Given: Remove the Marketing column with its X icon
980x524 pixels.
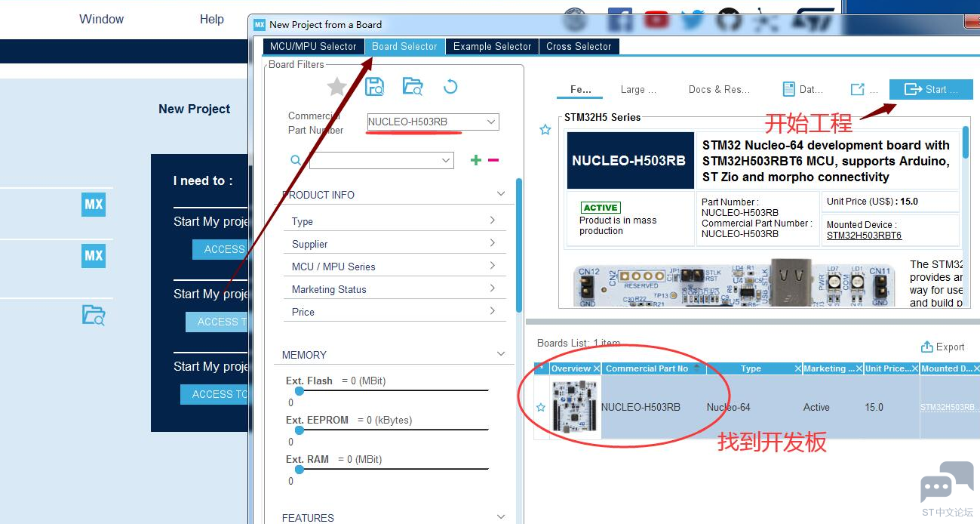Looking at the screenshot, I should click(859, 368).
